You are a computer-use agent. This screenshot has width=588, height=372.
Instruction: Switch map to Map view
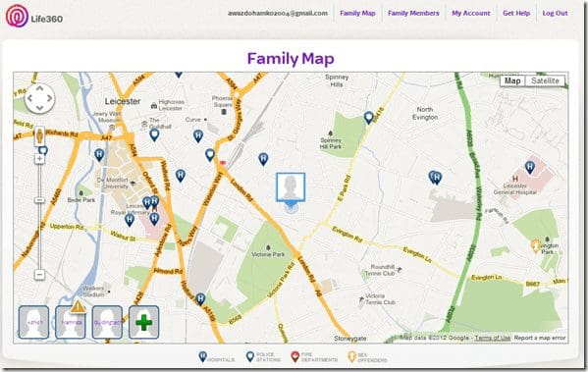[x=512, y=80]
